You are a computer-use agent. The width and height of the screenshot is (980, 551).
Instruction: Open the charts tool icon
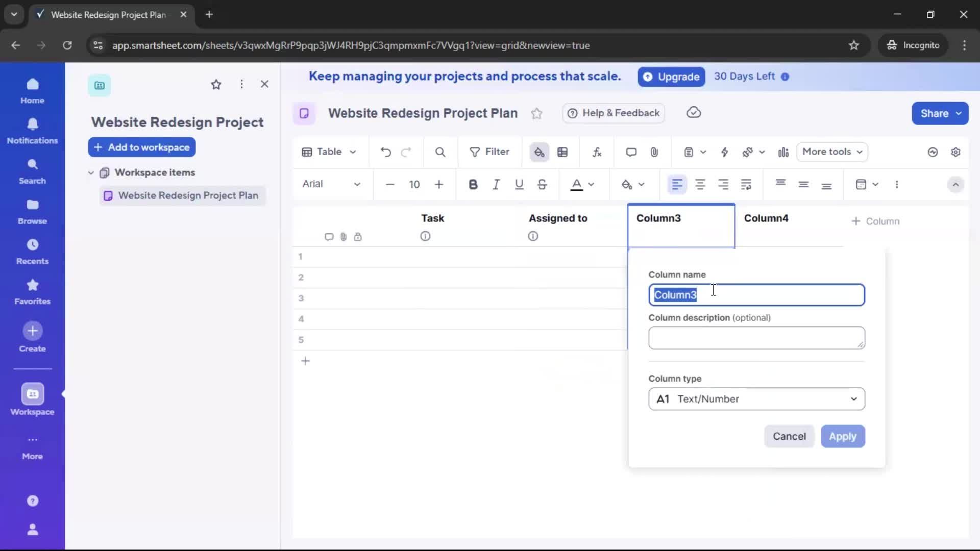click(783, 152)
